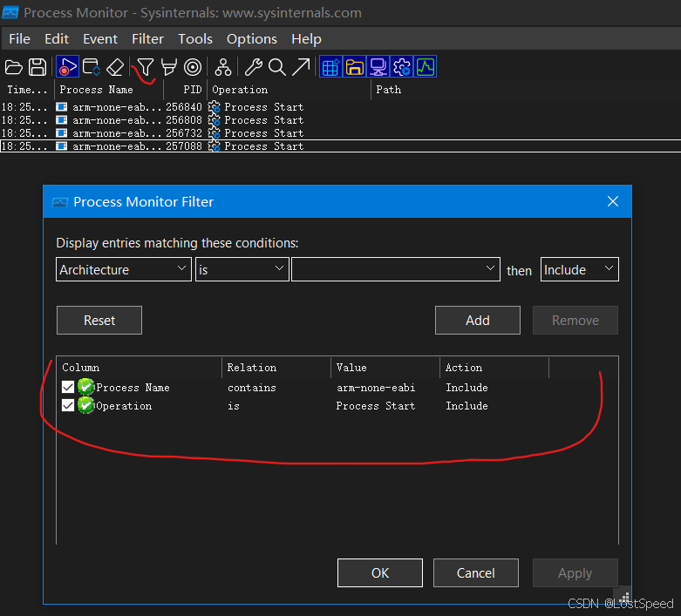Click the Reset button
681x616 pixels.
tap(99, 321)
